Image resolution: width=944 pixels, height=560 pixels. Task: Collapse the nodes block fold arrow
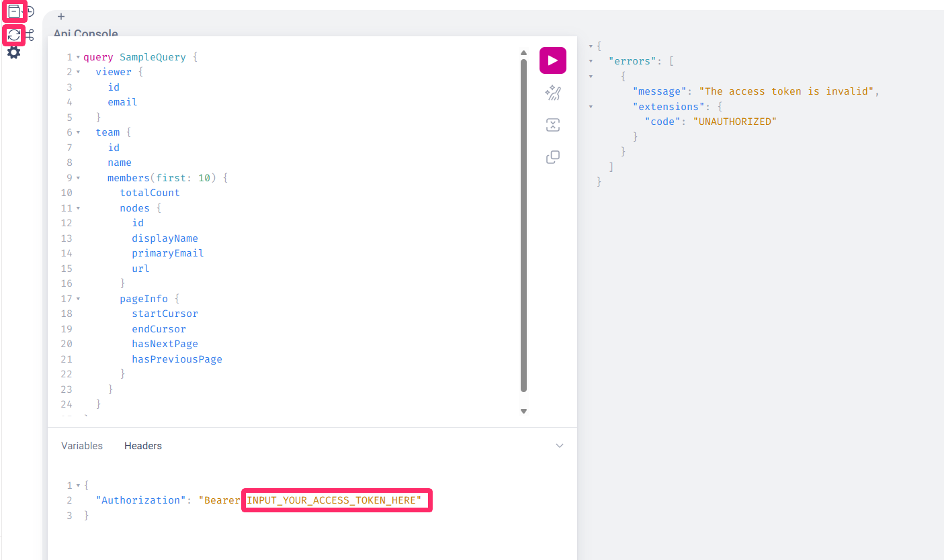point(78,208)
